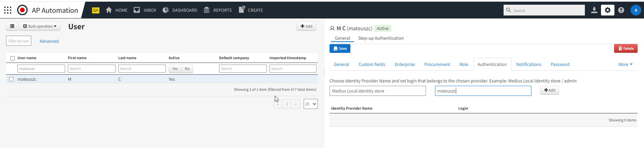This screenshot has height=148, width=644.
Task: Open the help question mark icon
Action: click(x=621, y=10)
